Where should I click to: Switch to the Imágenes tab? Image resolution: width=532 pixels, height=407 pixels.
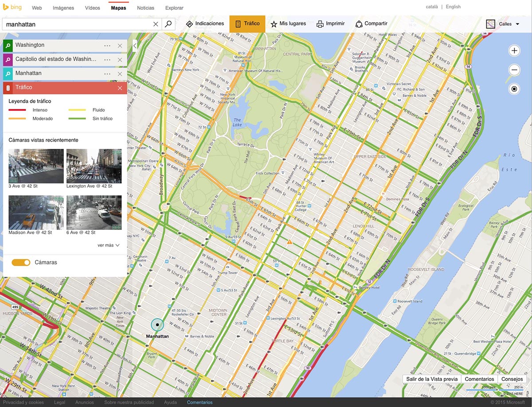click(63, 8)
